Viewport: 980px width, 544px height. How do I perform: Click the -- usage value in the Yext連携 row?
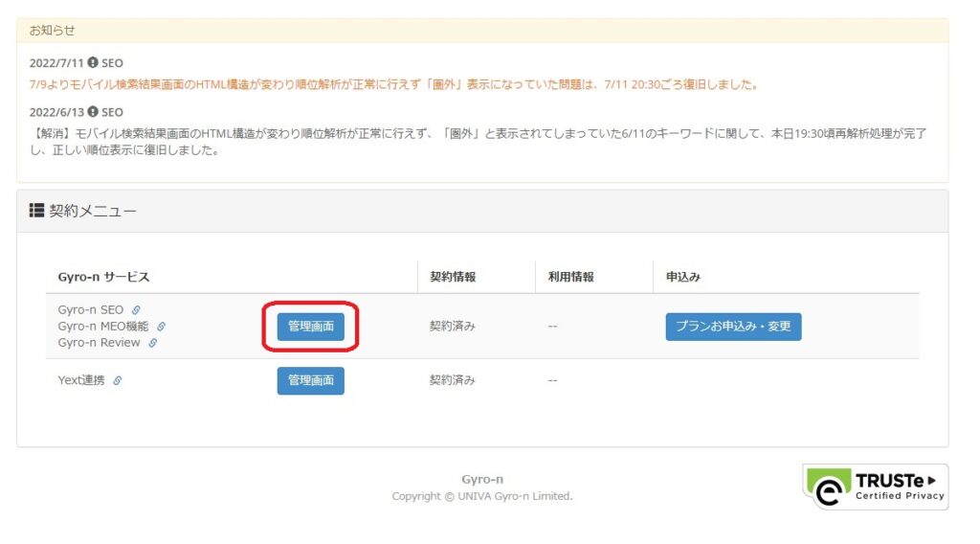[552, 379]
